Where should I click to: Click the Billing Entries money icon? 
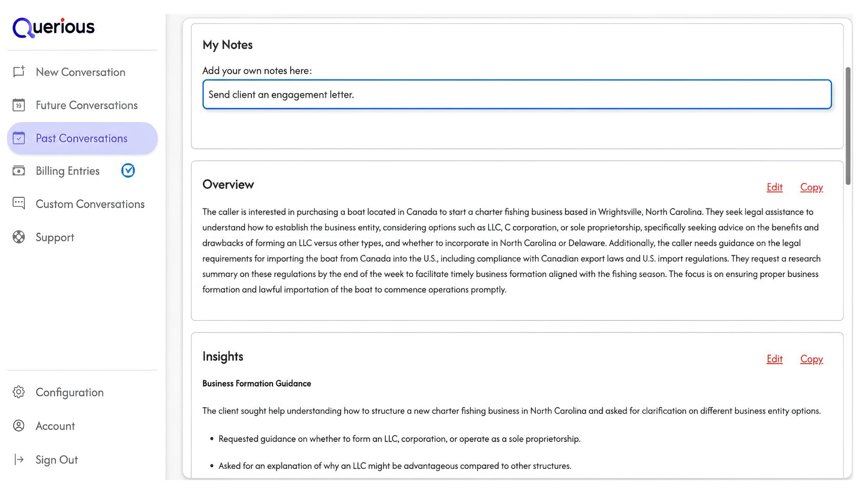pos(19,171)
